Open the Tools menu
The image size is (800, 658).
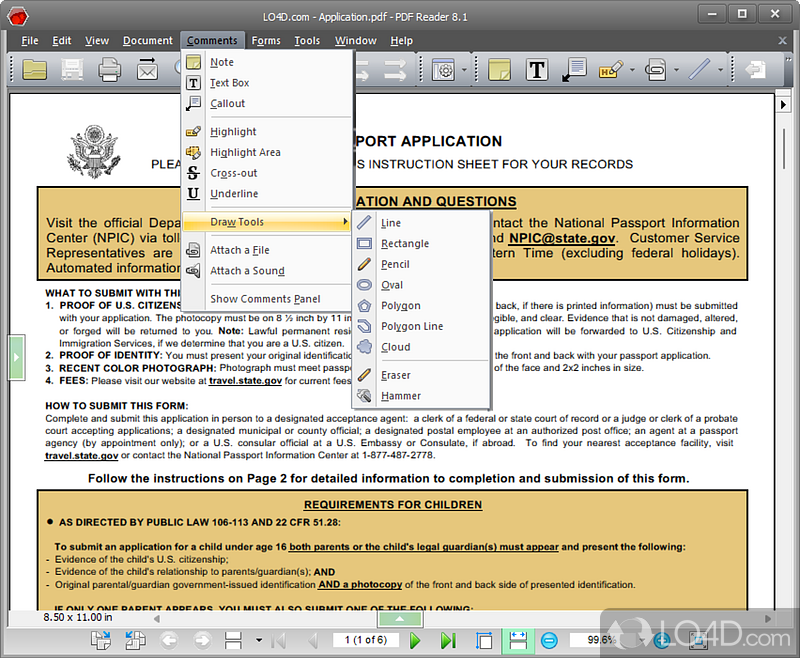point(307,40)
